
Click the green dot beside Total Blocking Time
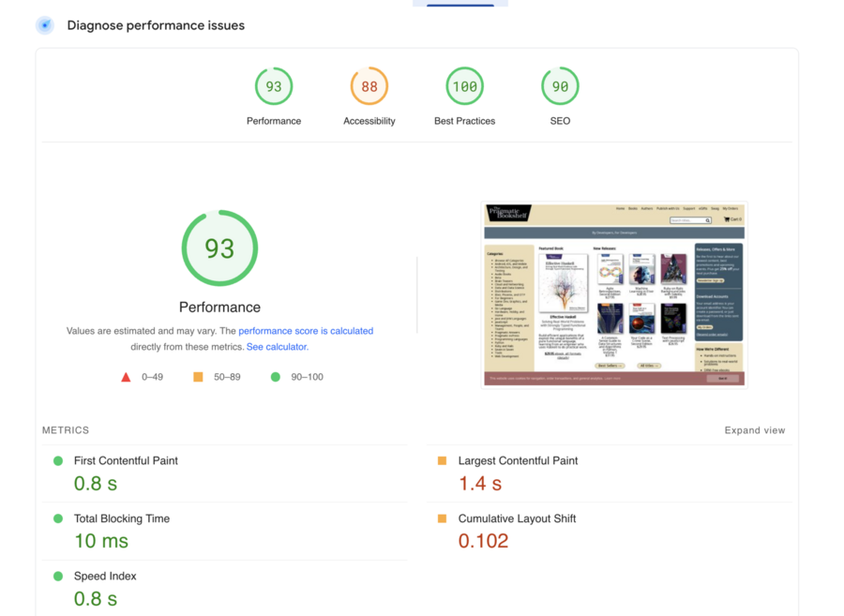(57, 518)
